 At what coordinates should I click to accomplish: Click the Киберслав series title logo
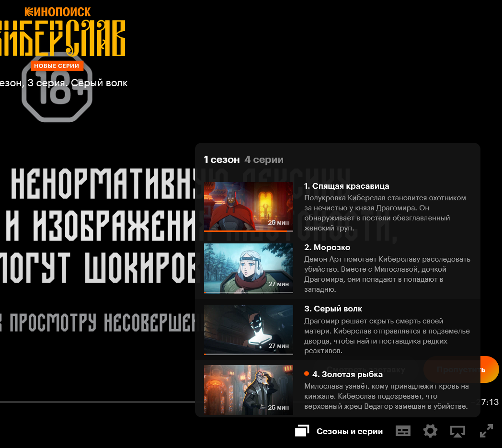click(62, 38)
